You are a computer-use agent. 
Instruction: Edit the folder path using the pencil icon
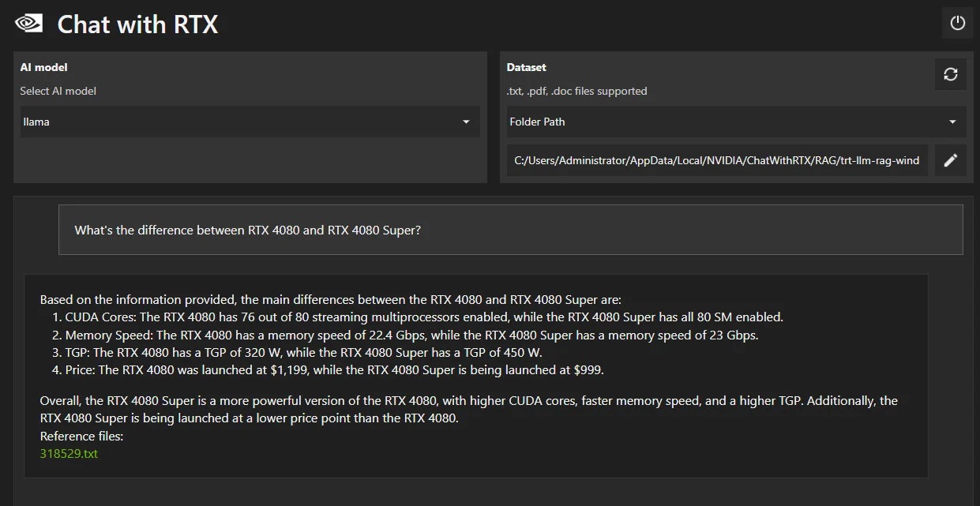click(951, 159)
